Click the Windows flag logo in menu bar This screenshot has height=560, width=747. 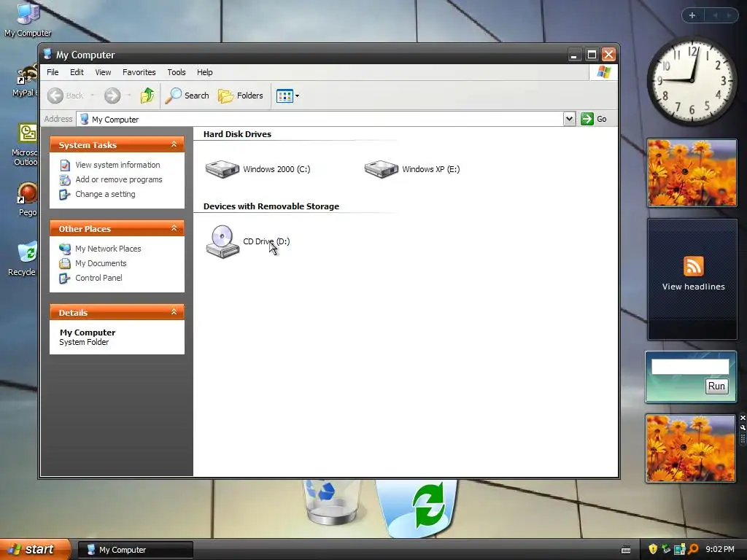pyautogui.click(x=603, y=72)
